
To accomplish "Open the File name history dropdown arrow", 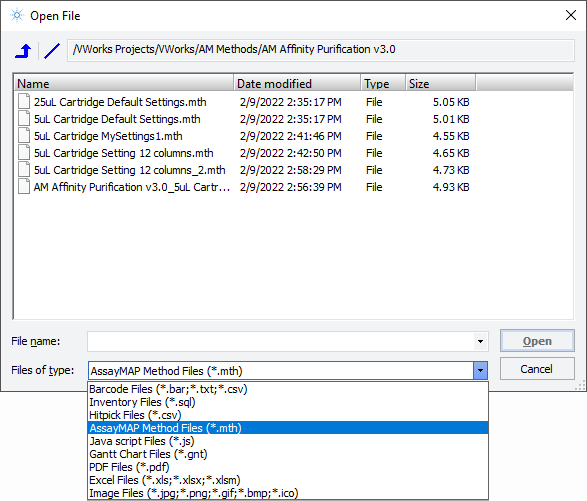I will point(480,341).
